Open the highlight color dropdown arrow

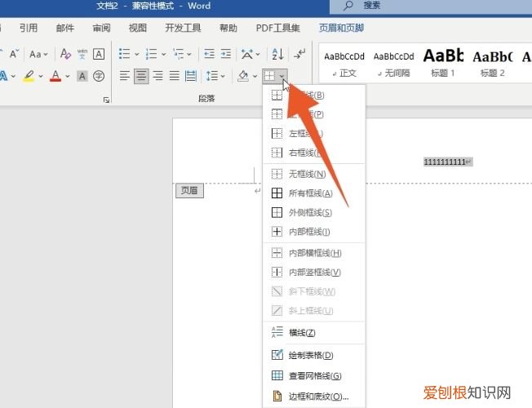[x=41, y=76]
